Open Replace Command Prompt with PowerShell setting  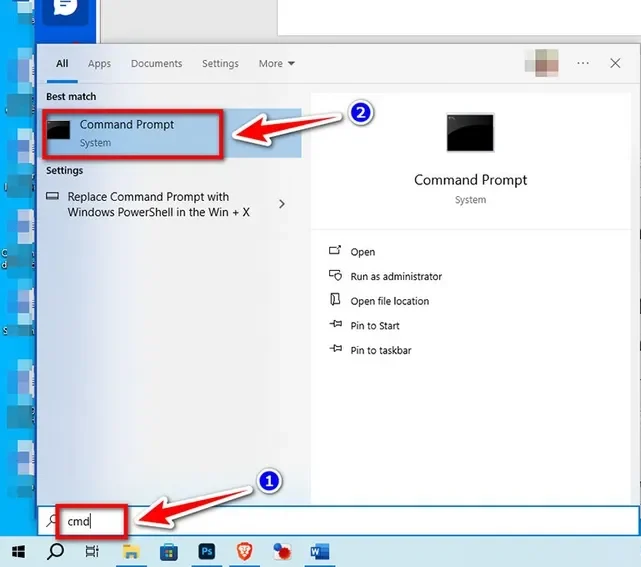point(159,204)
